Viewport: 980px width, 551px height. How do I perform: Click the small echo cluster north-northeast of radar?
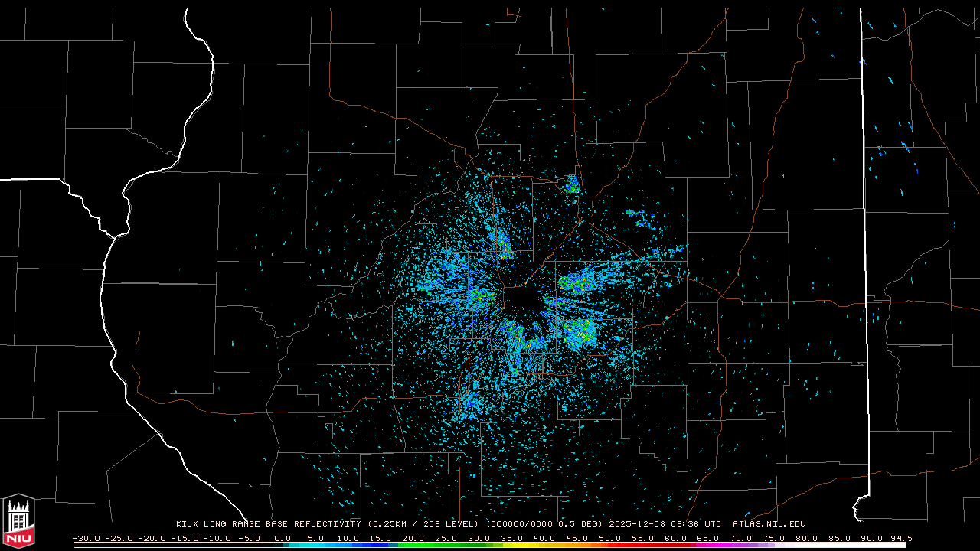tap(572, 184)
